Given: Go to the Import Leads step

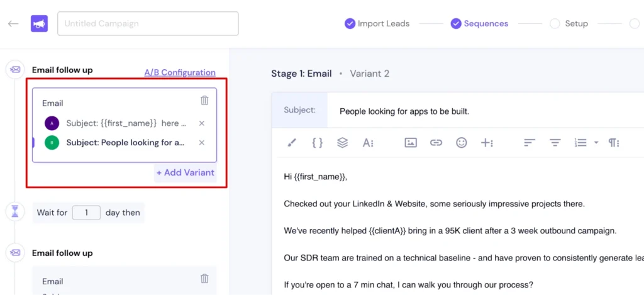Looking at the screenshot, I should 377,24.
